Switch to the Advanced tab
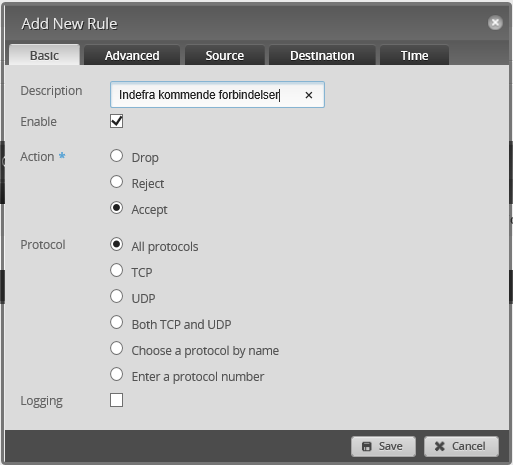 (132, 55)
